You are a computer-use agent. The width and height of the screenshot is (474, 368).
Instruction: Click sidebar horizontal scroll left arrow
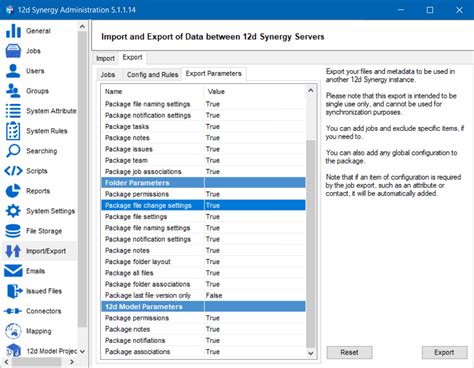click(6, 362)
